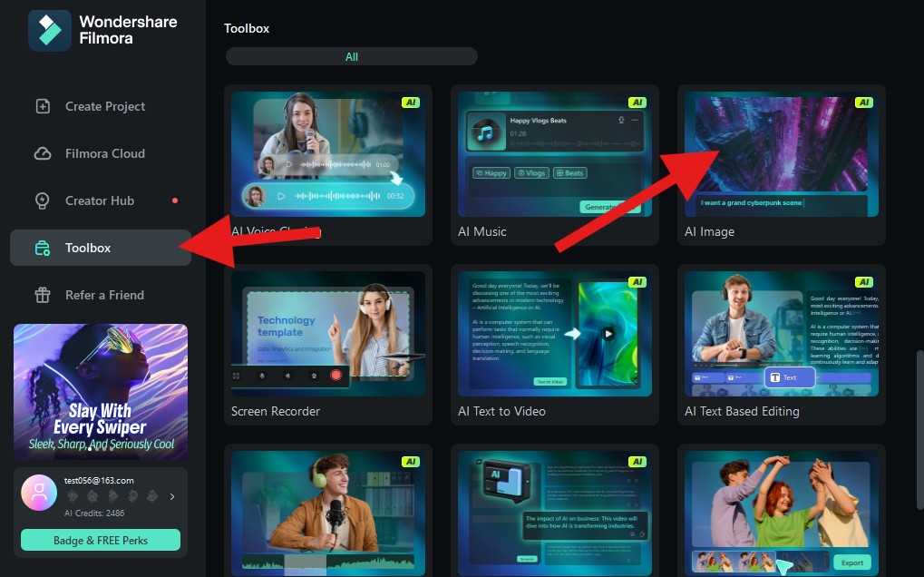Click the user profile avatar icon

click(39, 492)
